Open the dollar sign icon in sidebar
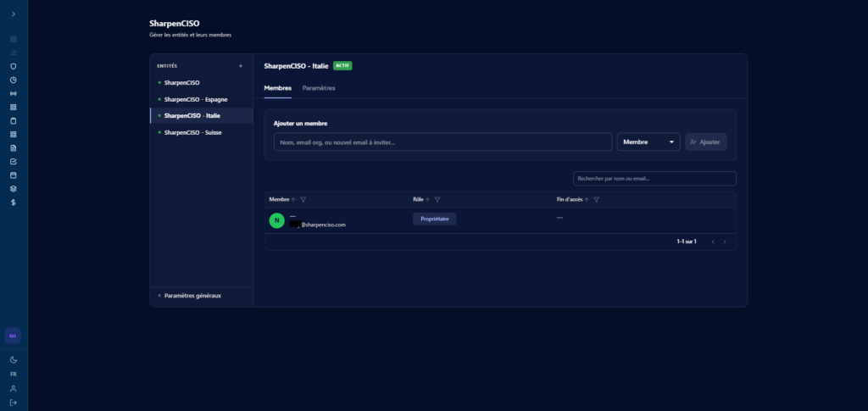The width and height of the screenshot is (868, 411). point(14,203)
